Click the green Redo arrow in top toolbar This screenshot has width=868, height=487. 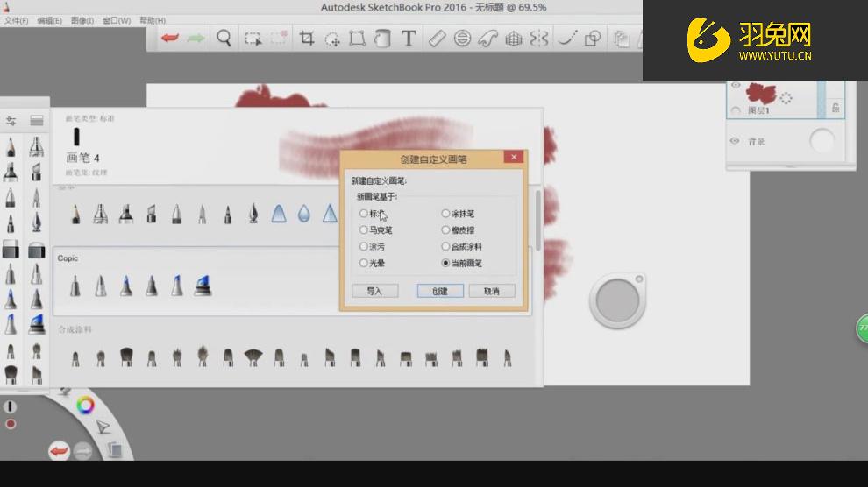pyautogui.click(x=196, y=38)
